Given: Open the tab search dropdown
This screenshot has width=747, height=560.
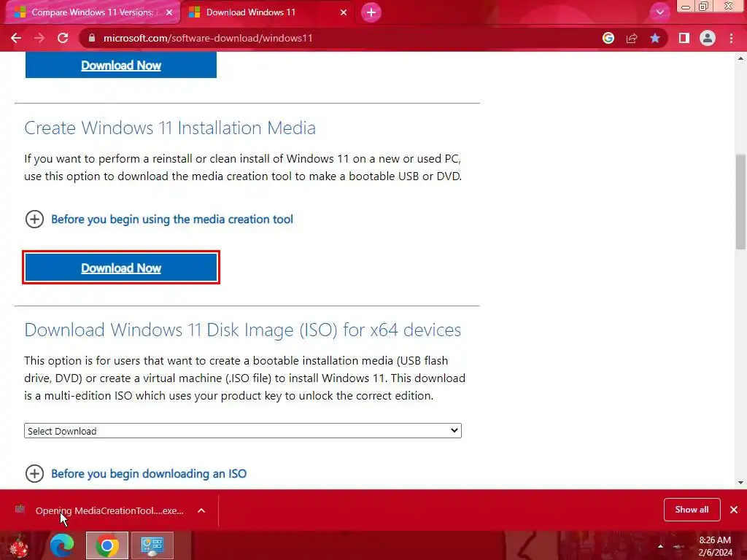Looking at the screenshot, I should pos(659,12).
